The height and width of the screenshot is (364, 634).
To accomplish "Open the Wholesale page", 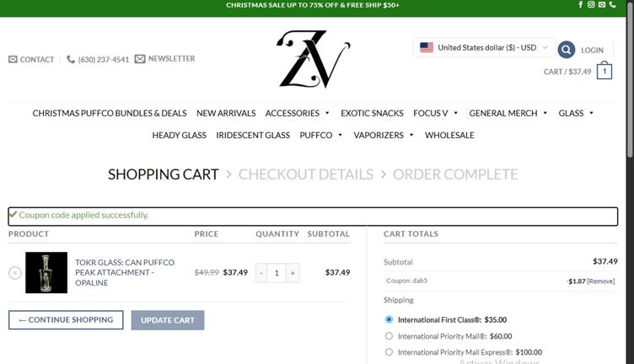I will [x=449, y=136].
